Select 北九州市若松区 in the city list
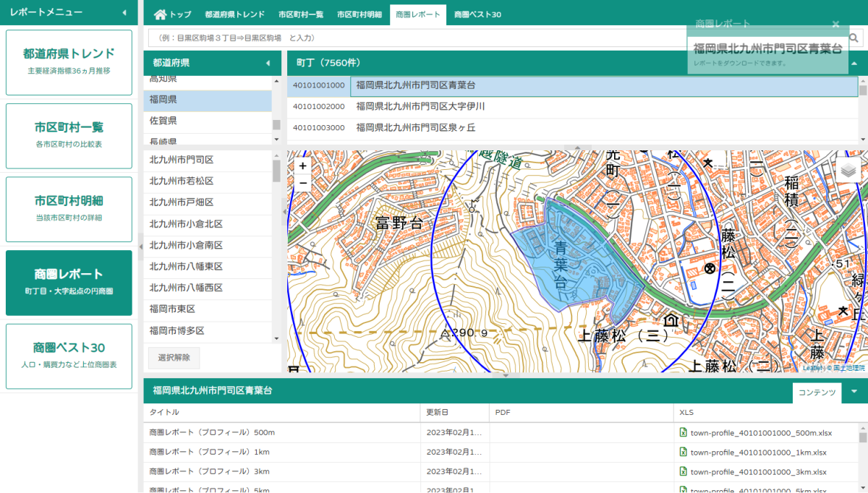This screenshot has height=493, width=868. 208,181
